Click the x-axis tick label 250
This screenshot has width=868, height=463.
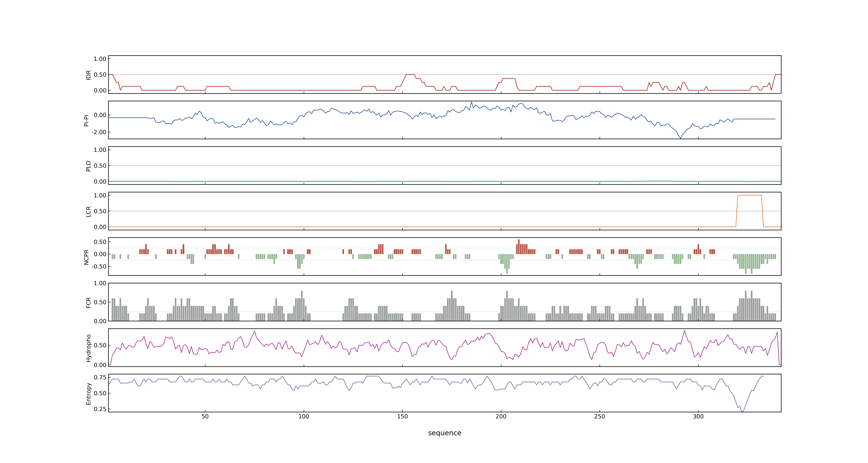pyautogui.click(x=599, y=416)
